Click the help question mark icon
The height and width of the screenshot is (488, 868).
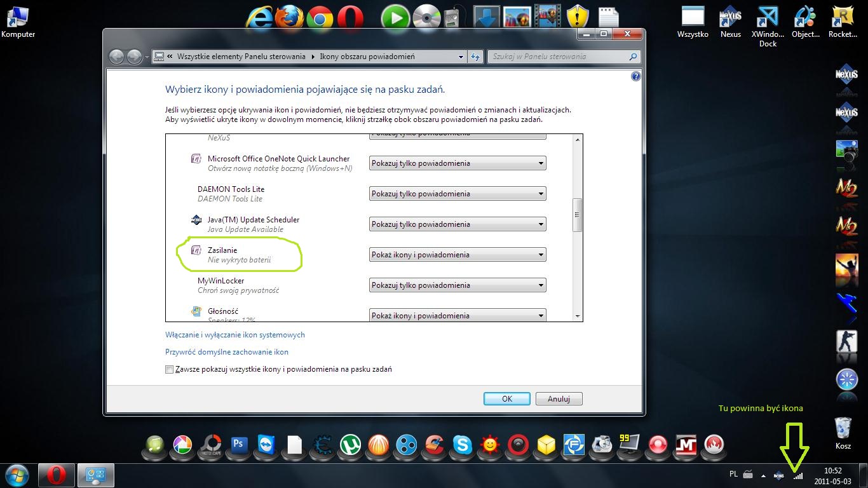click(x=635, y=76)
